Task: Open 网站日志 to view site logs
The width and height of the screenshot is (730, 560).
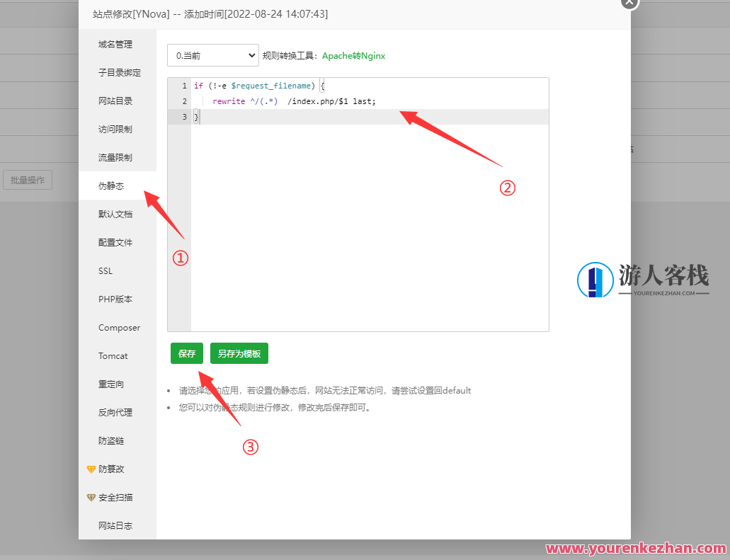Action: (114, 525)
